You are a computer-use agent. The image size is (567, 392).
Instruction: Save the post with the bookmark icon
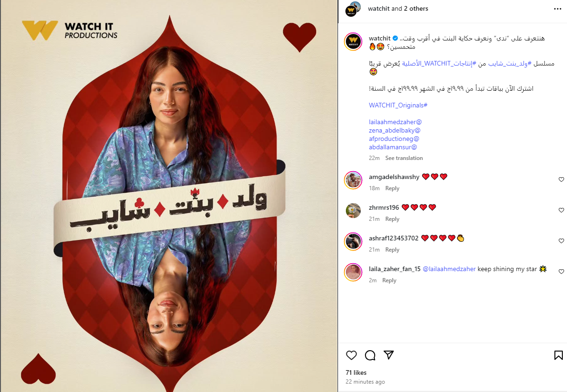click(558, 355)
